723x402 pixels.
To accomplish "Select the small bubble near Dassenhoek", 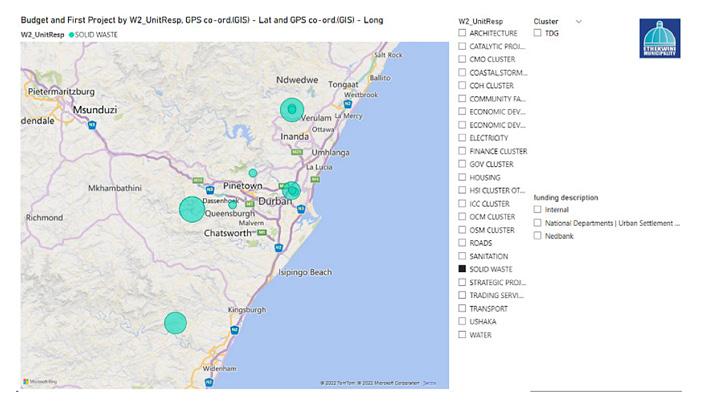I will [233, 204].
